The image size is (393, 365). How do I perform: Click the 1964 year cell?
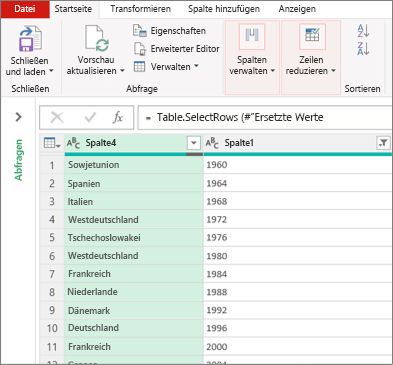pos(298,183)
